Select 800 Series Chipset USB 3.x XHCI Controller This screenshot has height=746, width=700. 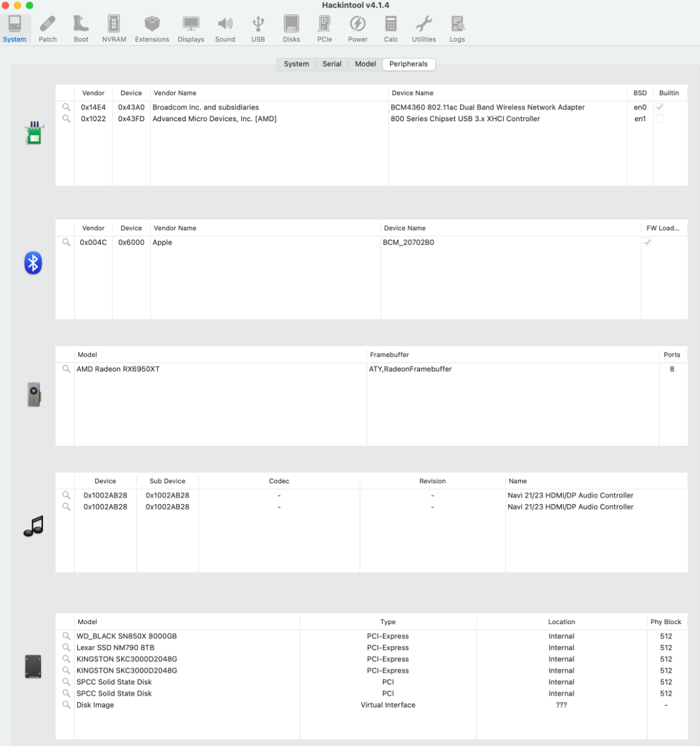465,118
